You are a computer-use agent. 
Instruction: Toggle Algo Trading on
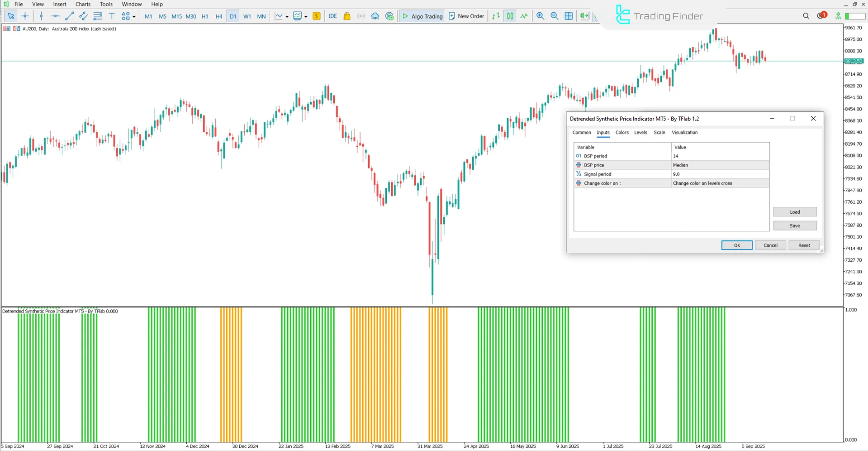422,16
